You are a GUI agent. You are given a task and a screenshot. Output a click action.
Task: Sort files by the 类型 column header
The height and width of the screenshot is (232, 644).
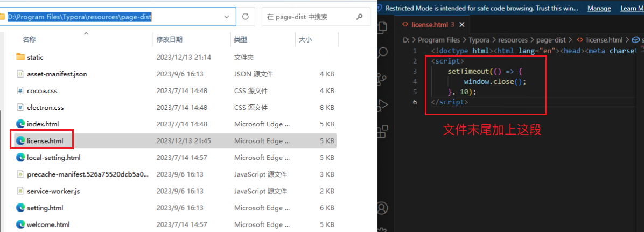point(241,39)
